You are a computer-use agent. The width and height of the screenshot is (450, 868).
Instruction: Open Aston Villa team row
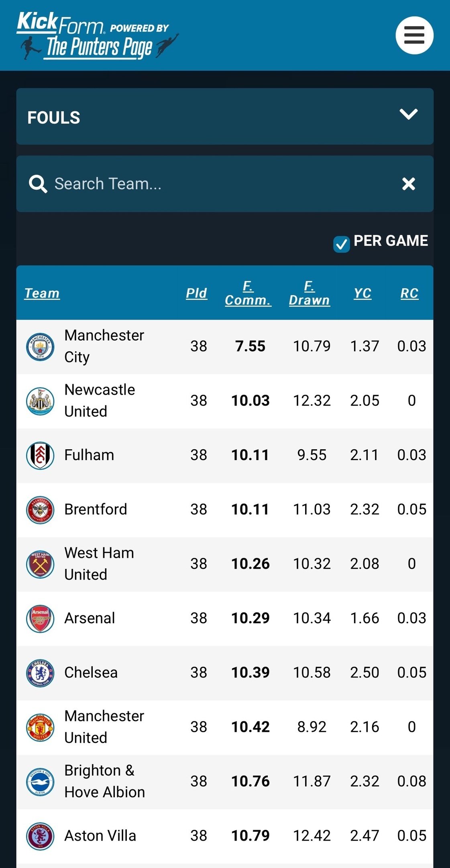tap(100, 836)
